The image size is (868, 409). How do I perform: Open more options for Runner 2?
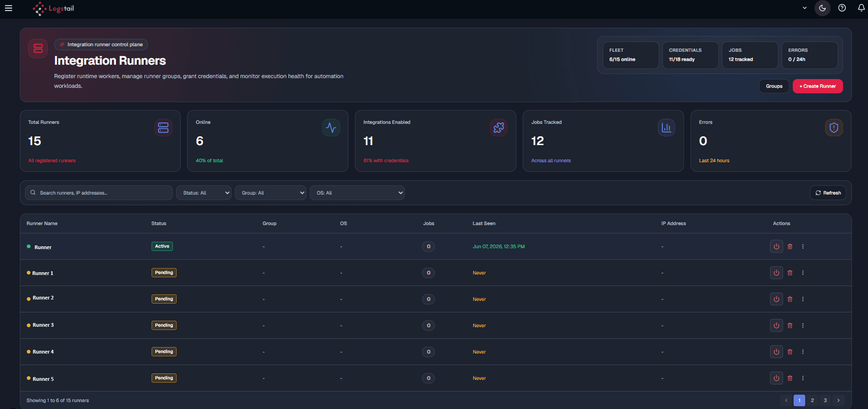(x=803, y=299)
